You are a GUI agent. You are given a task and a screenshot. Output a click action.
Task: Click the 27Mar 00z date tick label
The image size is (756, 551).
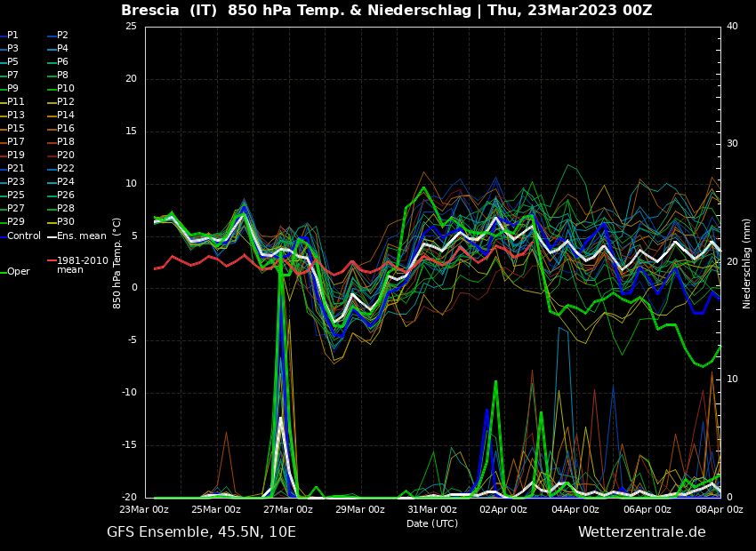pyautogui.click(x=288, y=510)
